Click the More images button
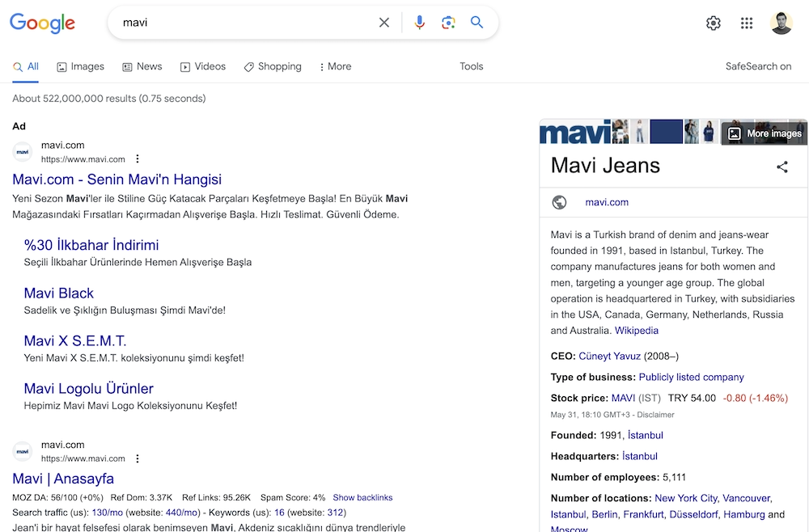Viewport: 809px width, 532px height. (x=765, y=133)
